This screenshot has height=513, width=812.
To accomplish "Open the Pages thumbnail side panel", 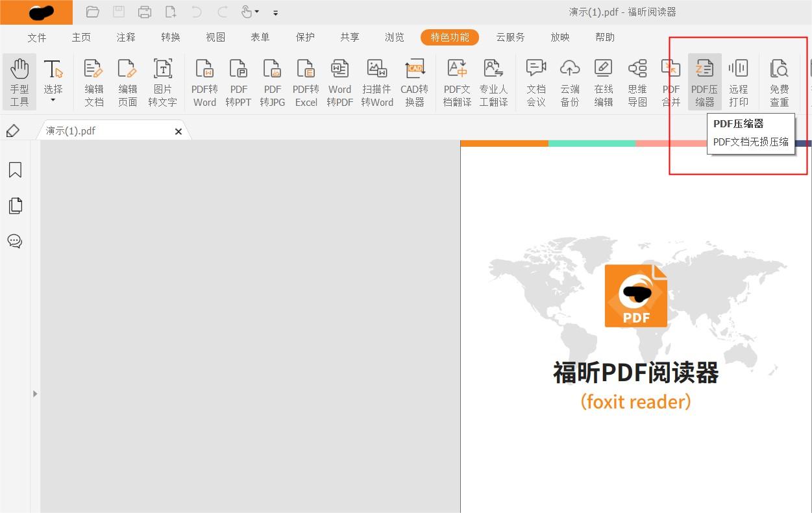I will [x=15, y=206].
